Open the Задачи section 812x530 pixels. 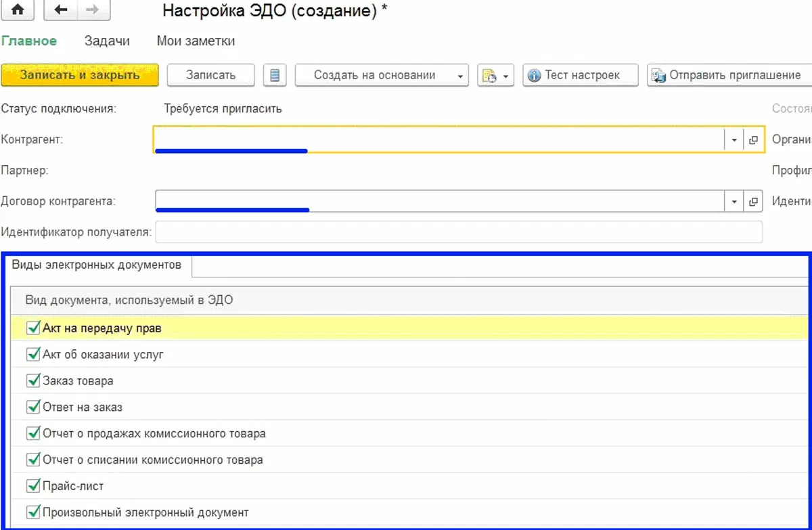[x=107, y=41]
